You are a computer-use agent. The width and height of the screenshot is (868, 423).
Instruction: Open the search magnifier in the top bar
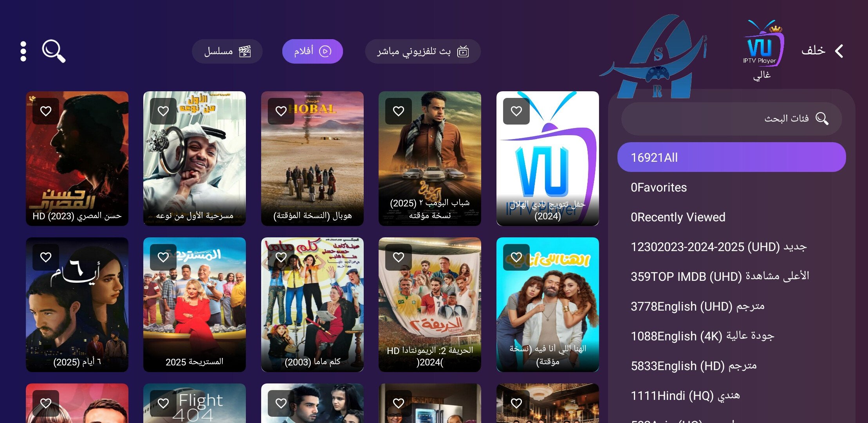coord(54,51)
